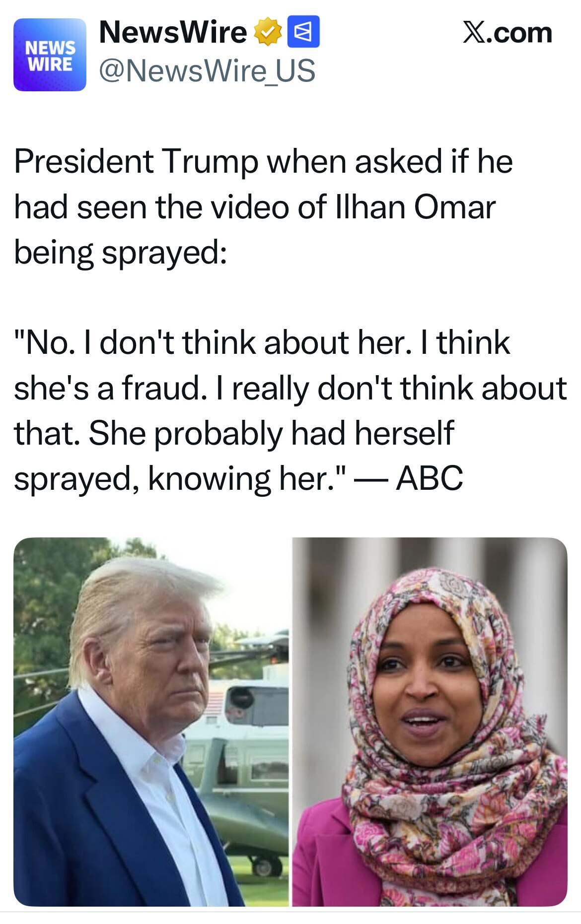
Task: Click the 'President Trump' words in tweet
Action: [136, 162]
